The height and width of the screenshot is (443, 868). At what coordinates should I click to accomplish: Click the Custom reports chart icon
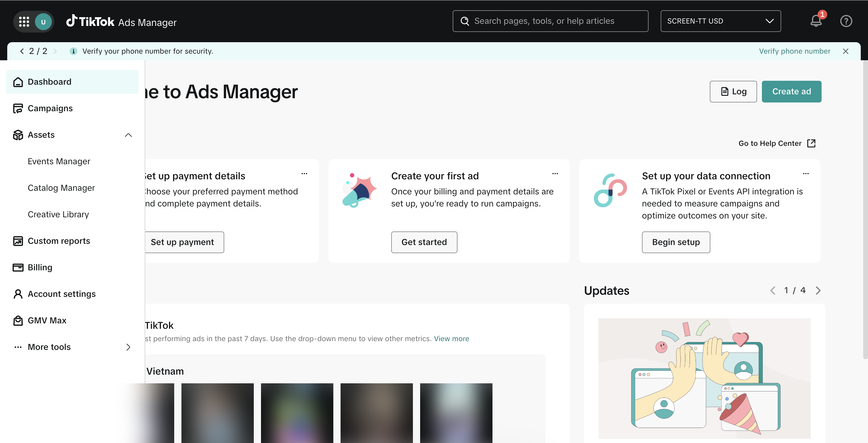tap(18, 241)
